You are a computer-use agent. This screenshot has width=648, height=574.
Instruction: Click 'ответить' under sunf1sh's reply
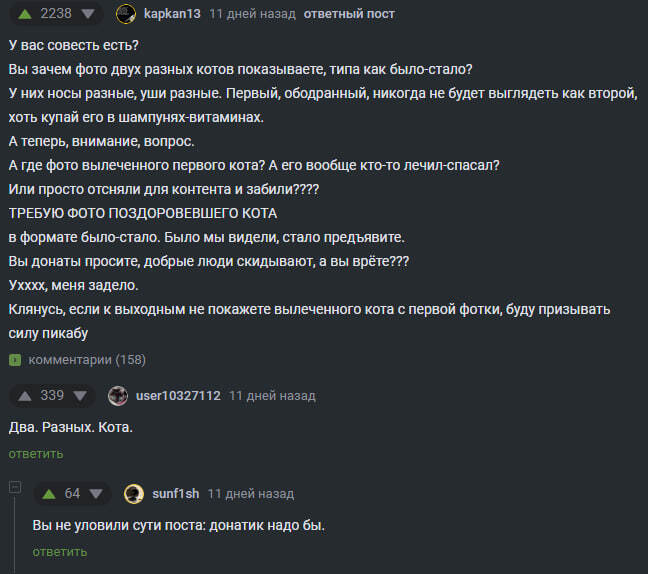[59, 551]
